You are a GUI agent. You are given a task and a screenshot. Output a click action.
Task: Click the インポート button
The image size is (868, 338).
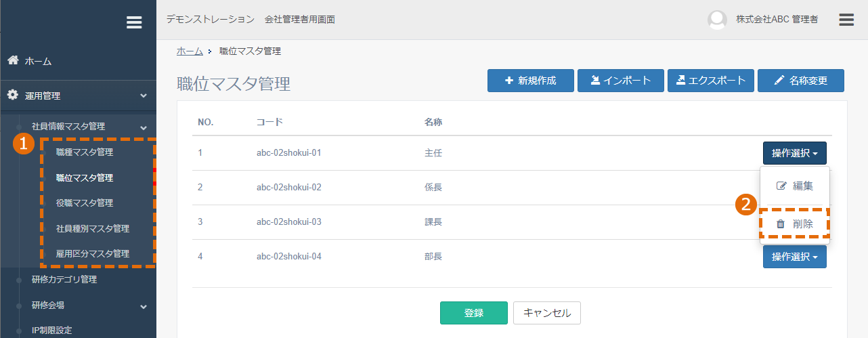tap(620, 81)
